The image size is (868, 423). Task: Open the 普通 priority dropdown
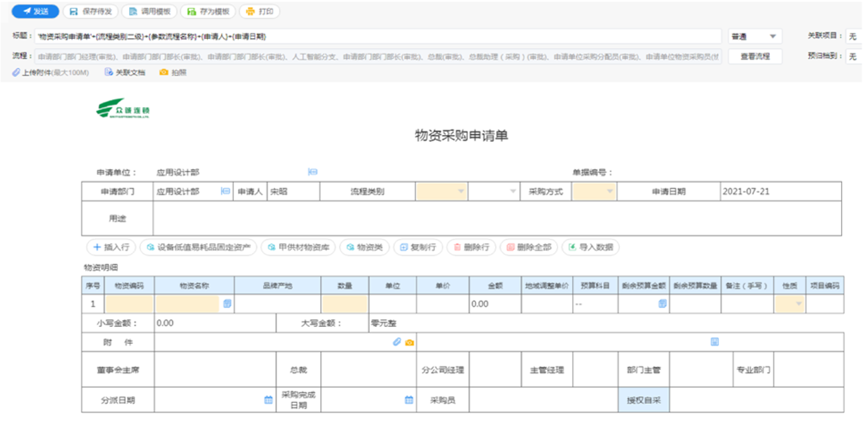[754, 36]
